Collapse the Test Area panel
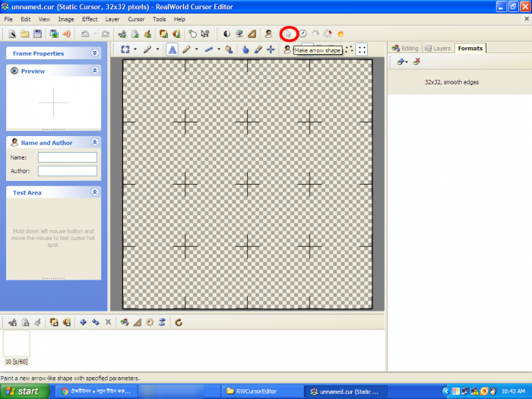This screenshot has height=399, width=532. click(x=95, y=192)
